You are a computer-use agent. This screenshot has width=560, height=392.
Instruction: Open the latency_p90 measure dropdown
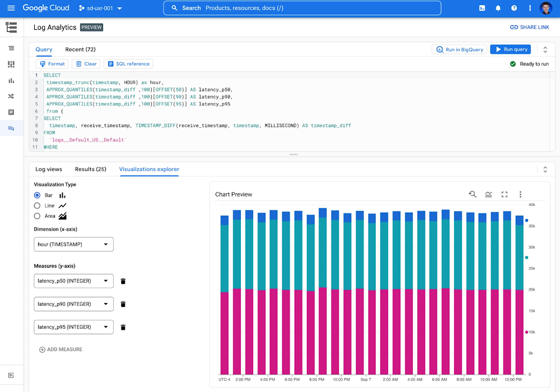(73, 304)
